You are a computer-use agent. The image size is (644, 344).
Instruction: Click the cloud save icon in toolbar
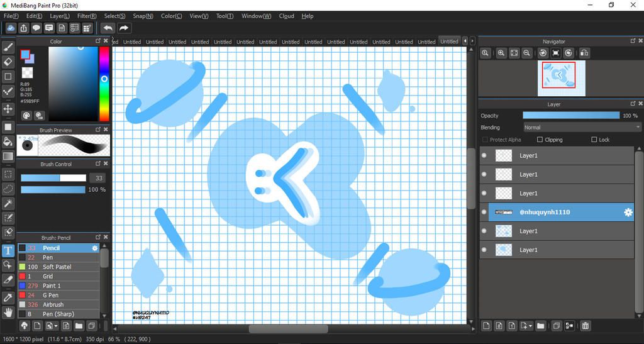point(11,28)
